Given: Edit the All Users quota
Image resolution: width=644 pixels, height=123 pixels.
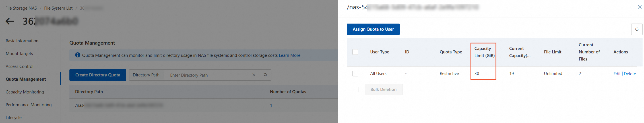Looking at the screenshot, I should [617, 74].
